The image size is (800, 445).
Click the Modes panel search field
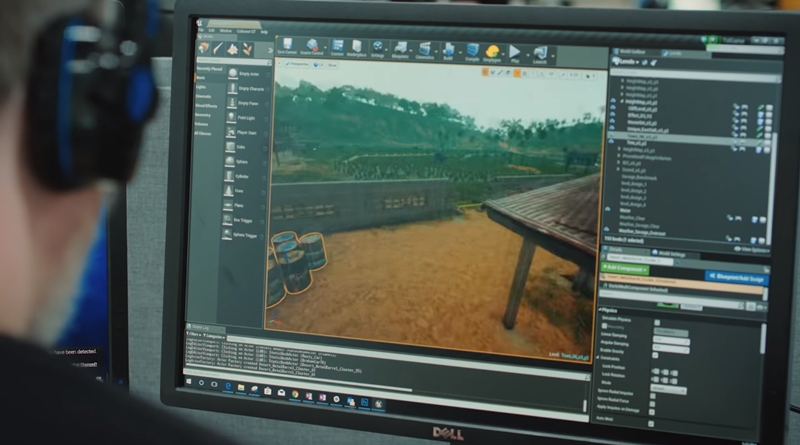click(234, 61)
